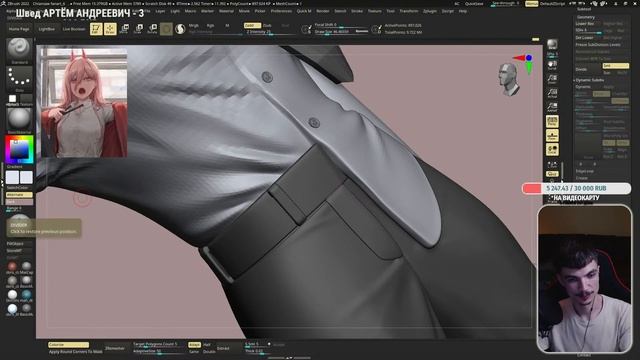Toggle Perspective view with Persp button
Image resolution: width=640 pixels, height=360 pixels.
(552, 121)
